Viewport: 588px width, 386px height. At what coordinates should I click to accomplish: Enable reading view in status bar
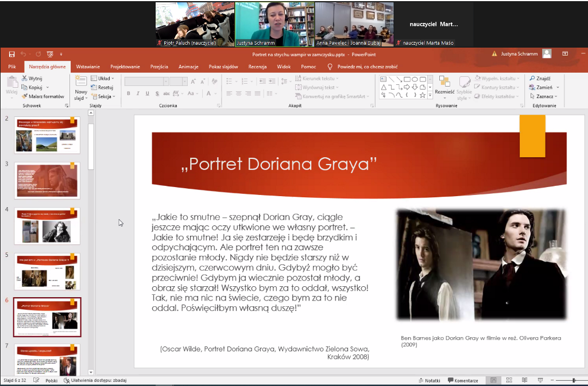click(x=524, y=380)
